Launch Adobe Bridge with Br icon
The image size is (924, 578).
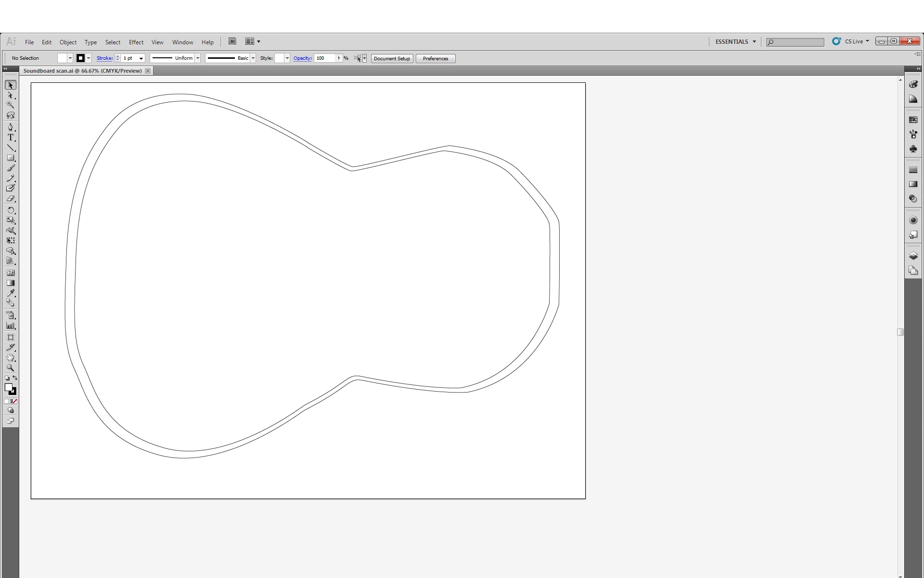[232, 41]
